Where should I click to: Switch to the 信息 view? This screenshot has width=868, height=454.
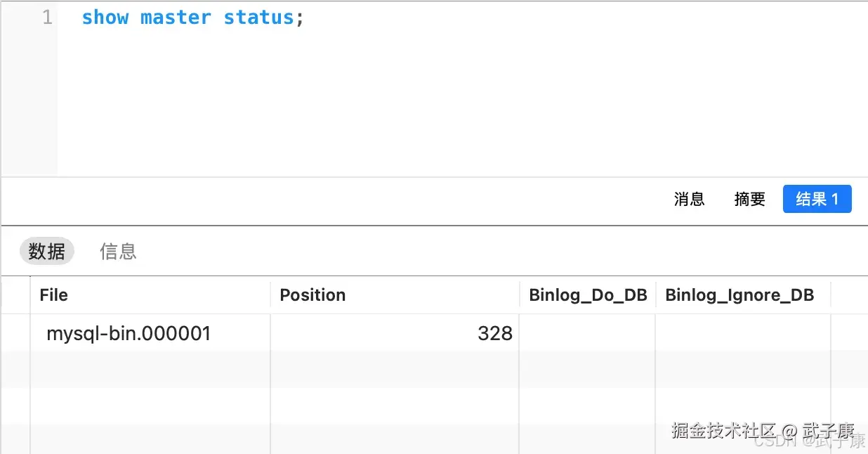pyautogui.click(x=118, y=251)
